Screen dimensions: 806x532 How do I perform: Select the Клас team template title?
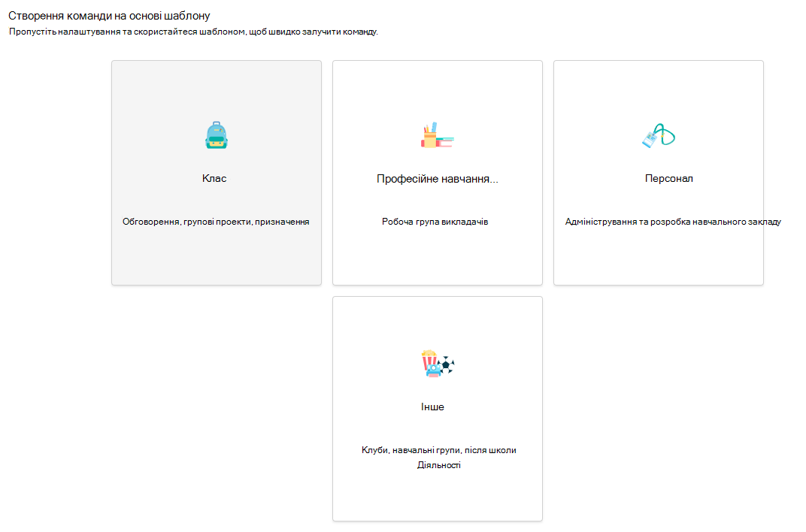tap(214, 179)
